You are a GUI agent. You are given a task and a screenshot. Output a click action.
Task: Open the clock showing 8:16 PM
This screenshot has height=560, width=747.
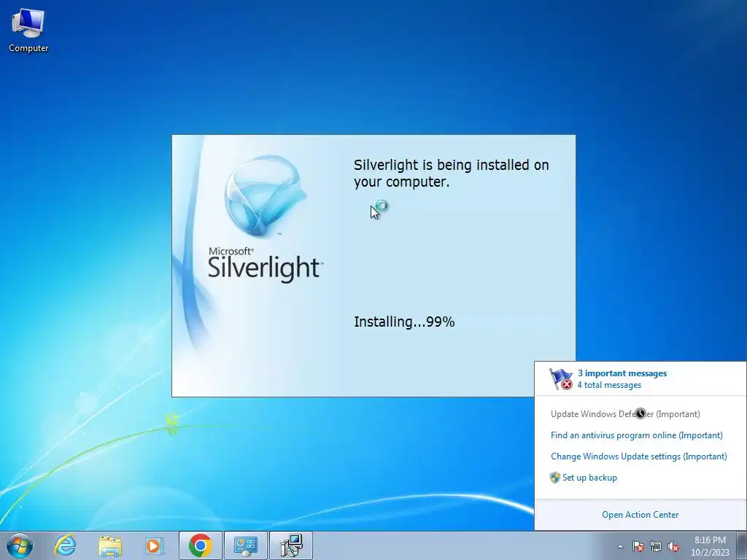tap(710, 546)
